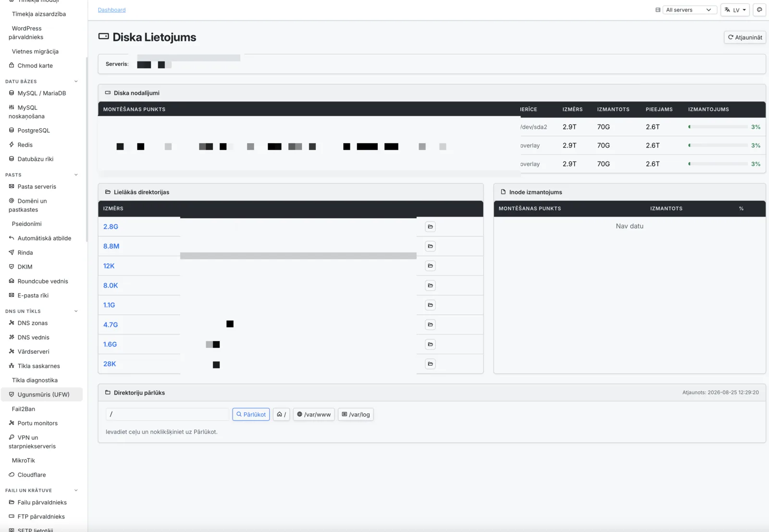Open folder icon for 2.8G directory

click(430, 227)
